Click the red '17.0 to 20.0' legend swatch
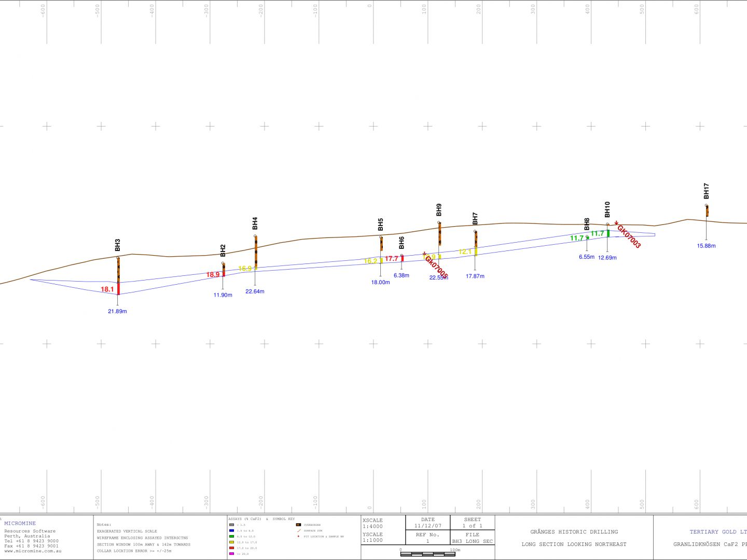The width and height of the screenshot is (747, 560). tap(231, 548)
